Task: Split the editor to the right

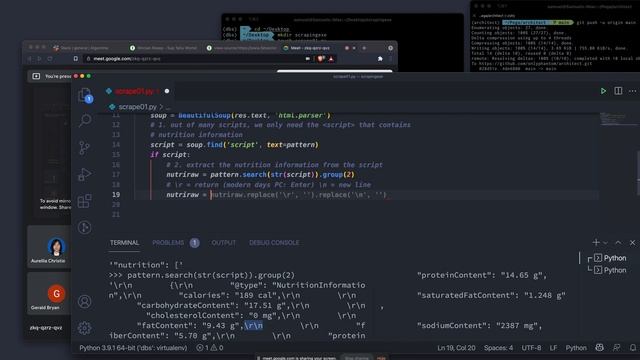Action: click(x=618, y=91)
